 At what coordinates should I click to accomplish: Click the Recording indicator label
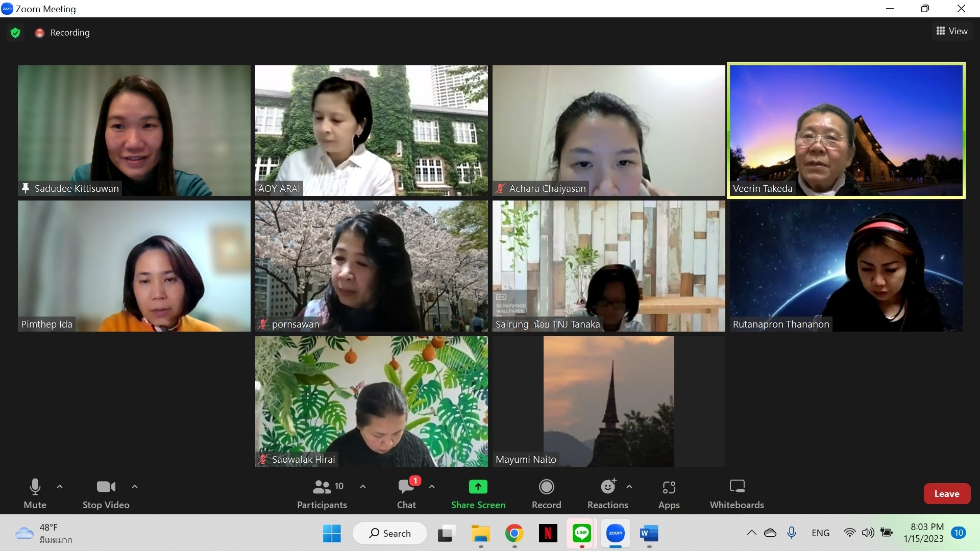point(69,33)
